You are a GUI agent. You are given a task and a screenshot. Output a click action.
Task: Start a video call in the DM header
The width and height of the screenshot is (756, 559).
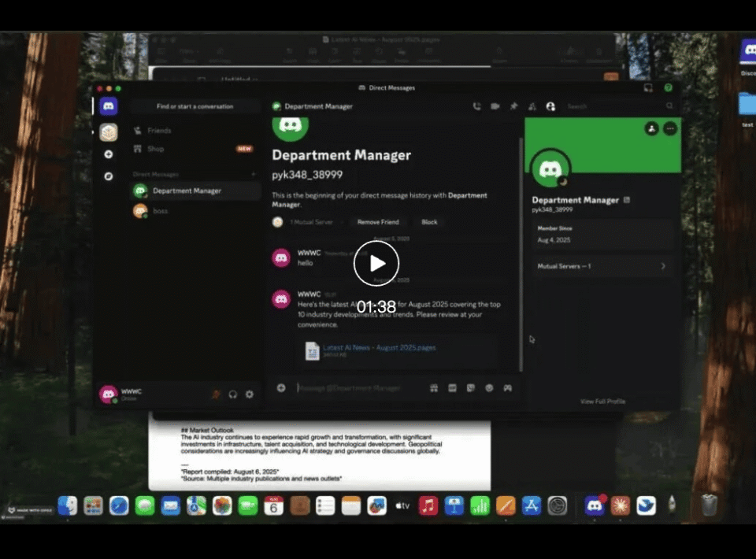click(495, 106)
